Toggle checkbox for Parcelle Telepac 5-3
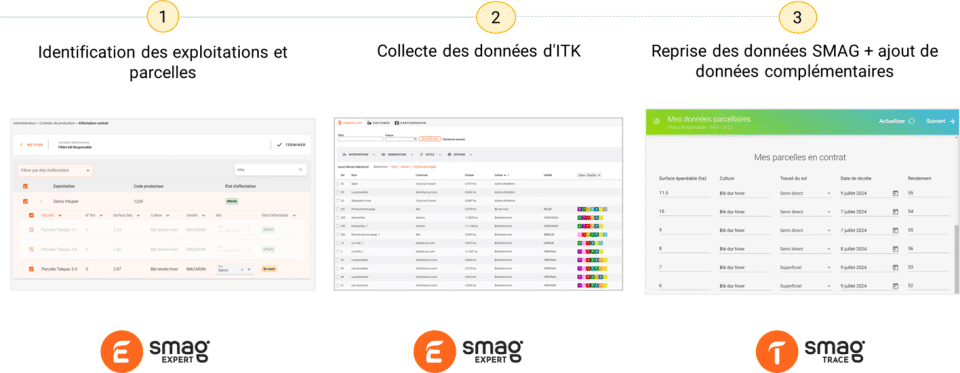Screen dimensions: 960x373 tap(31, 269)
